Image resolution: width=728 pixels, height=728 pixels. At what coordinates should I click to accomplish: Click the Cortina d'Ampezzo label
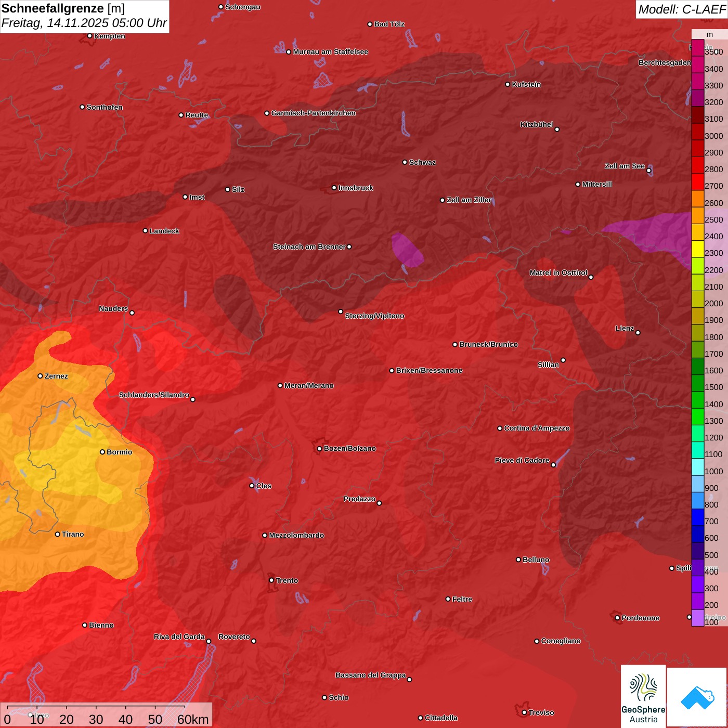(x=537, y=428)
